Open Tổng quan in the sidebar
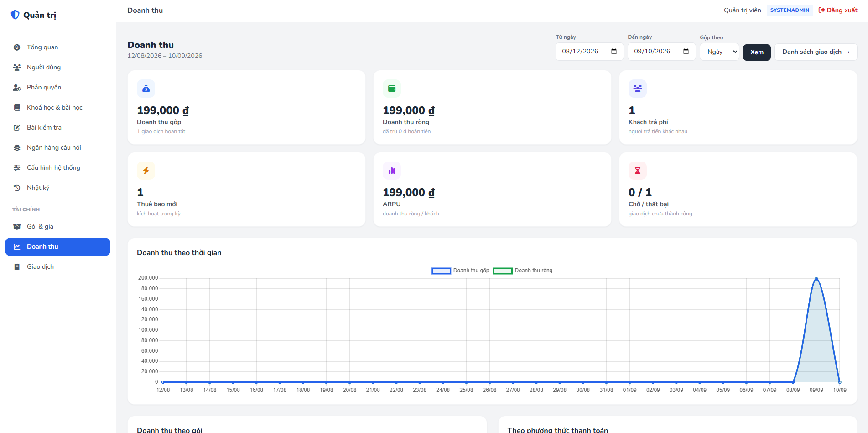The height and width of the screenshot is (433, 868). (57, 47)
